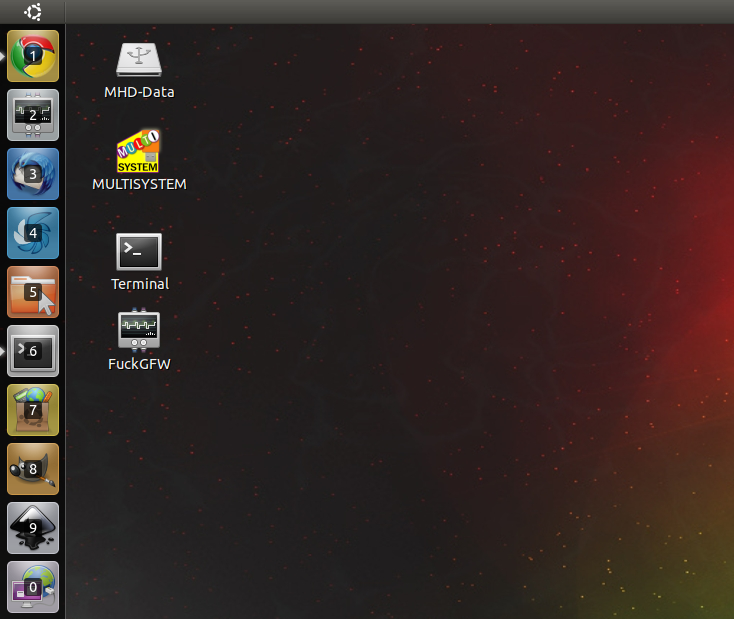This screenshot has width=734, height=619.
Task: Open the remote desktop app in slot 0
Action: tap(33, 587)
